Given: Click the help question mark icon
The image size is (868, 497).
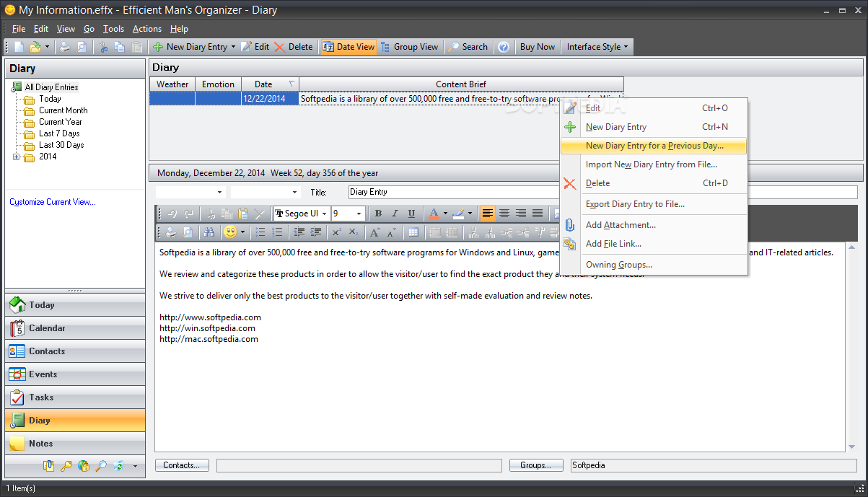Looking at the screenshot, I should coord(504,47).
